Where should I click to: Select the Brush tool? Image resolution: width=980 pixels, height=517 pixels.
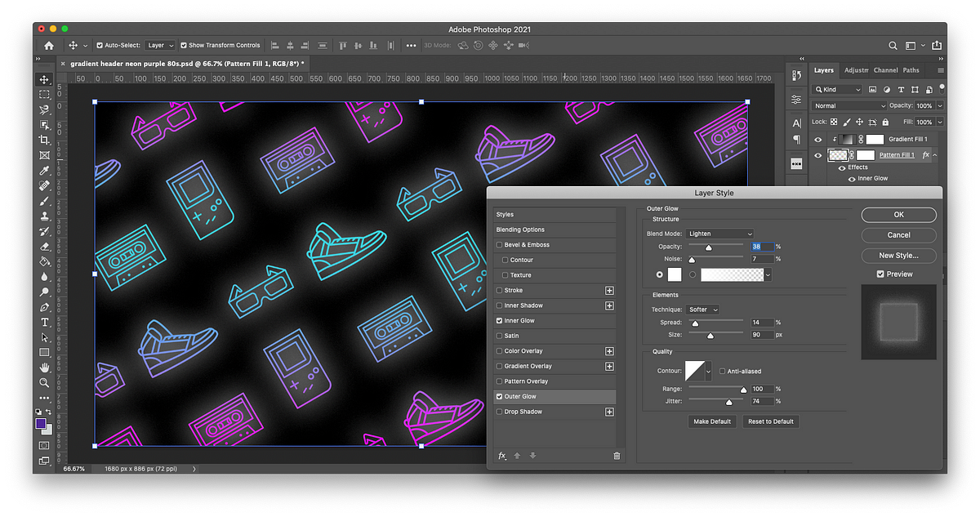pyautogui.click(x=44, y=201)
